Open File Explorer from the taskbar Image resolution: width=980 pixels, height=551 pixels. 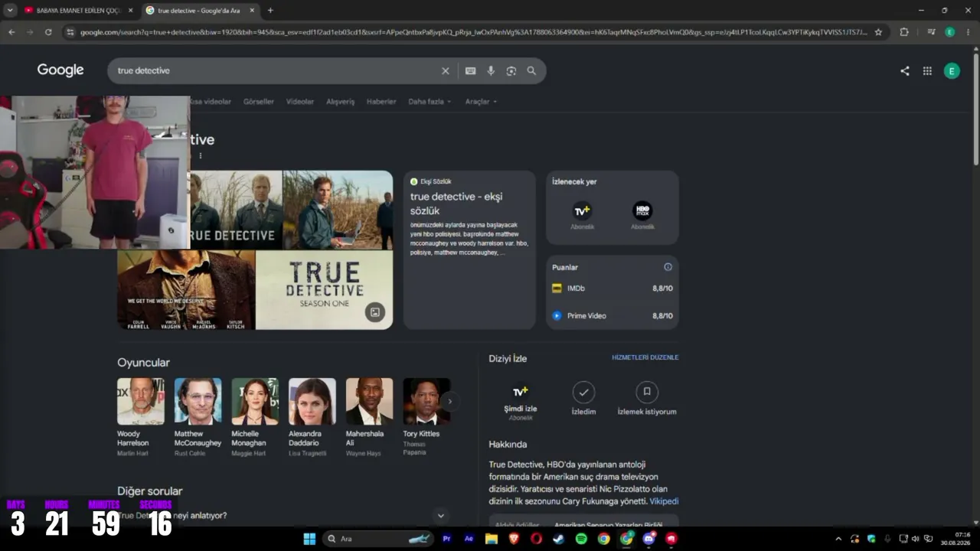tap(492, 539)
